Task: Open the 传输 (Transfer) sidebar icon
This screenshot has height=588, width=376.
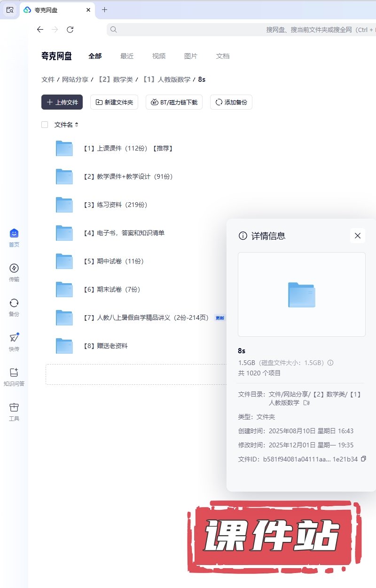Action: point(14,268)
